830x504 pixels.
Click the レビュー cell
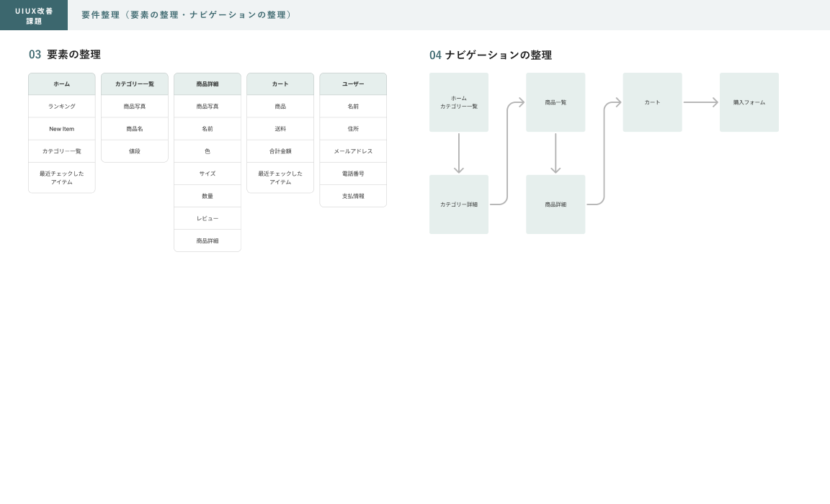[207, 218]
